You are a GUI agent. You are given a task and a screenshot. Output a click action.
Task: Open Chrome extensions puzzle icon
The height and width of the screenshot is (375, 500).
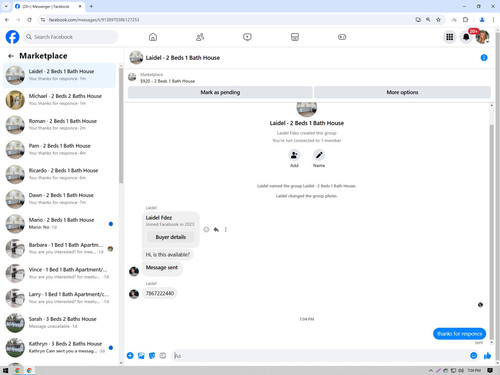coord(465,20)
